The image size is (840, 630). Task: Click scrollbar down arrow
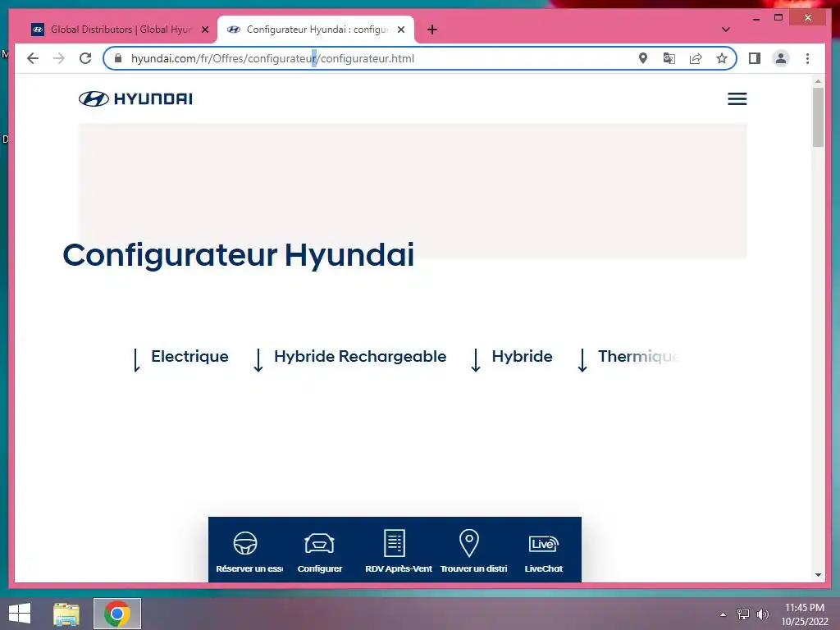[818, 575]
